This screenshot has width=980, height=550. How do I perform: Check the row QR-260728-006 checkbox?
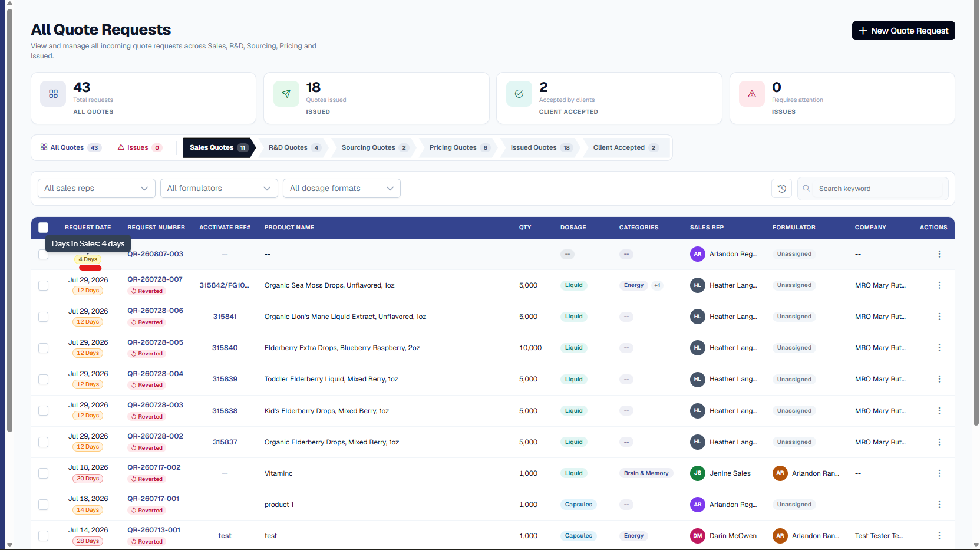44,317
